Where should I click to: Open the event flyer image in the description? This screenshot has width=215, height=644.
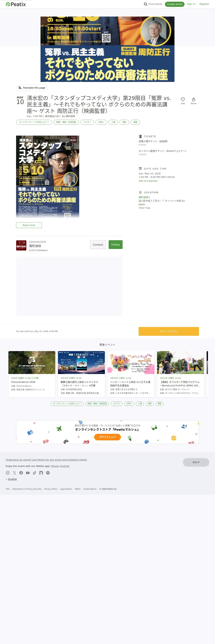click(x=48, y=177)
